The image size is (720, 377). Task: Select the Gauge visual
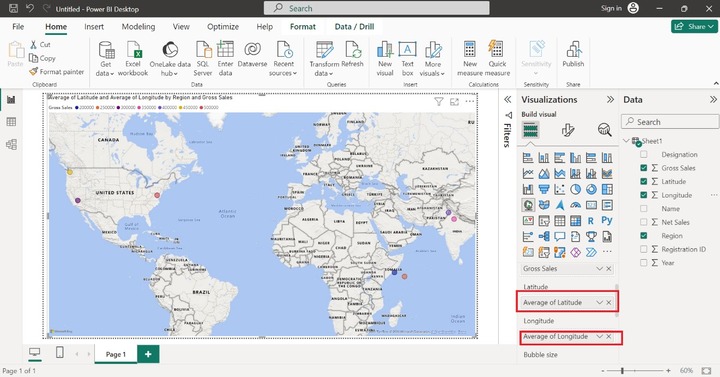coord(575,205)
